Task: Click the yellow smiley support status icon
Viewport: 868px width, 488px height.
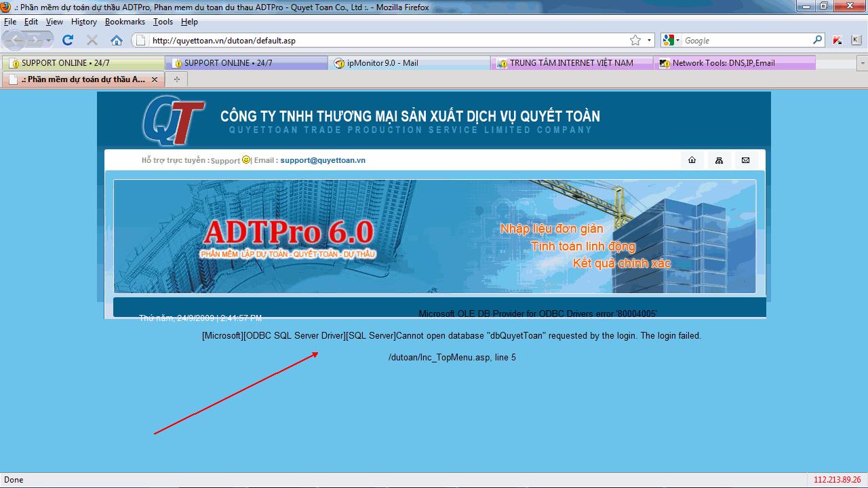Action: (x=246, y=159)
